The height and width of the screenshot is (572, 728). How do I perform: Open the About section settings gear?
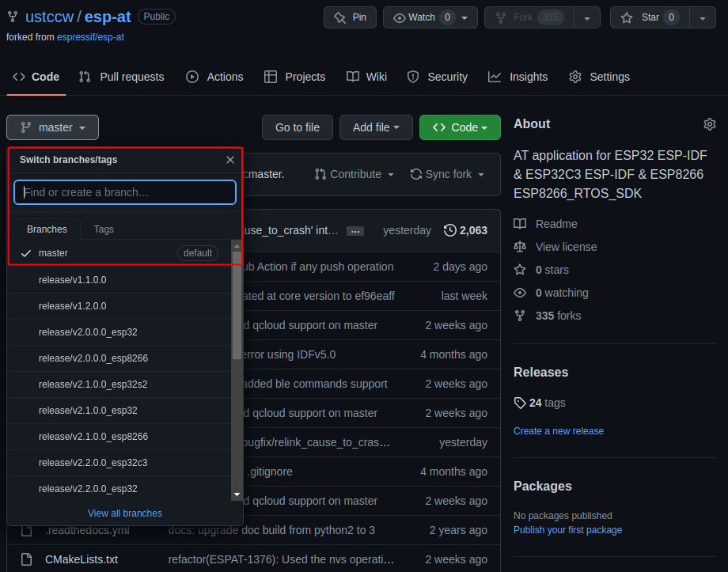coord(709,124)
